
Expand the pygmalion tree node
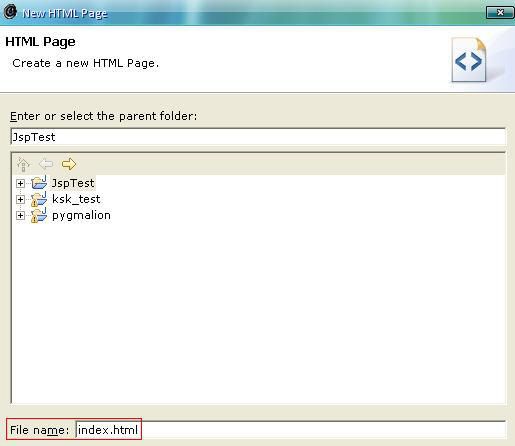pyautogui.click(x=20, y=216)
